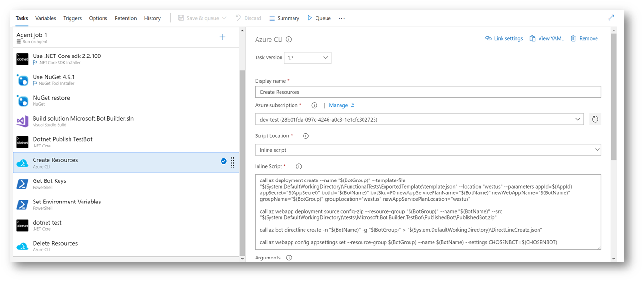Click the settings pane vertical scrollbar thumb
The image size is (644, 282).
tap(614, 96)
